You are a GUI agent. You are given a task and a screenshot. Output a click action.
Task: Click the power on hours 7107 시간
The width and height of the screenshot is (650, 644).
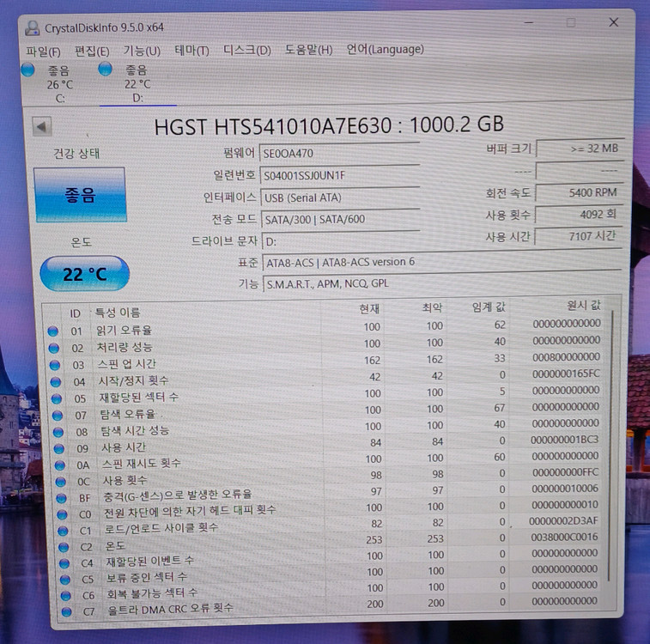point(578,236)
